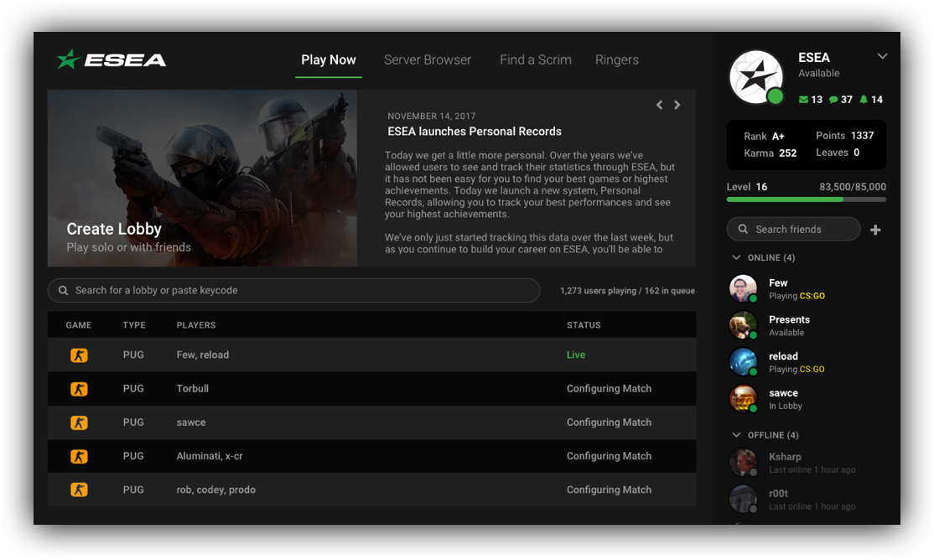934x560 pixels.
Task: Click the users playing and queue counter
Action: pos(627,291)
